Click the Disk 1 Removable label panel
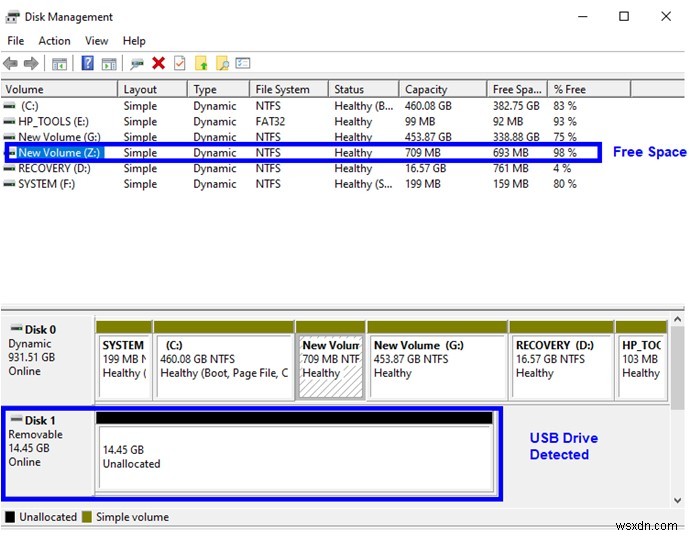This screenshot has width=689, height=536. click(x=48, y=453)
